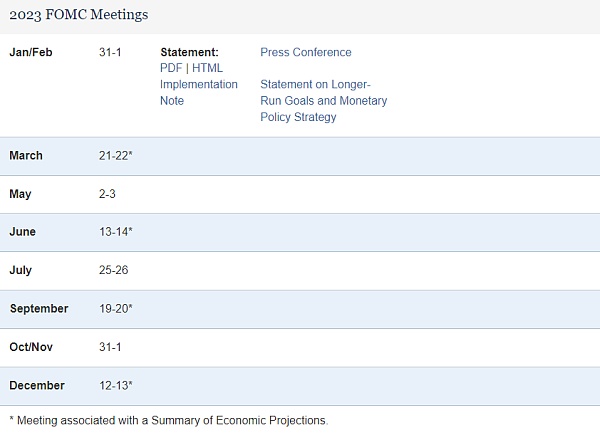Click the June 13-14* meeting date
The width and height of the screenshot is (600, 435).
(x=116, y=232)
